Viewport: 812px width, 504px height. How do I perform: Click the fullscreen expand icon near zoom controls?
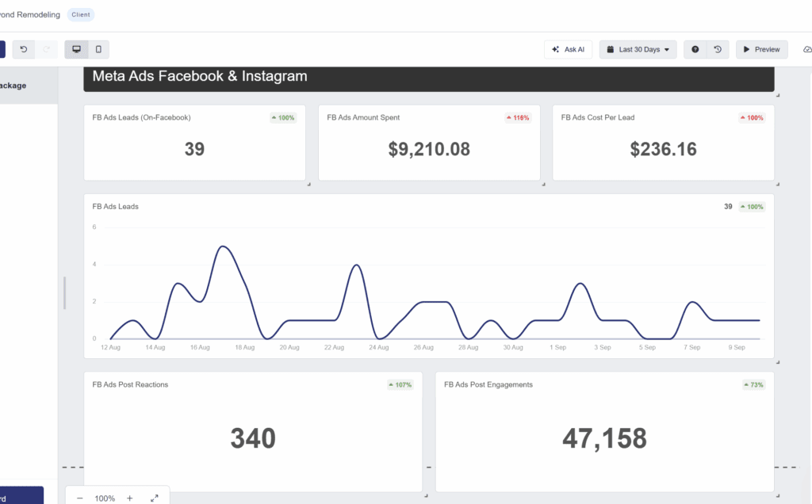(155, 498)
